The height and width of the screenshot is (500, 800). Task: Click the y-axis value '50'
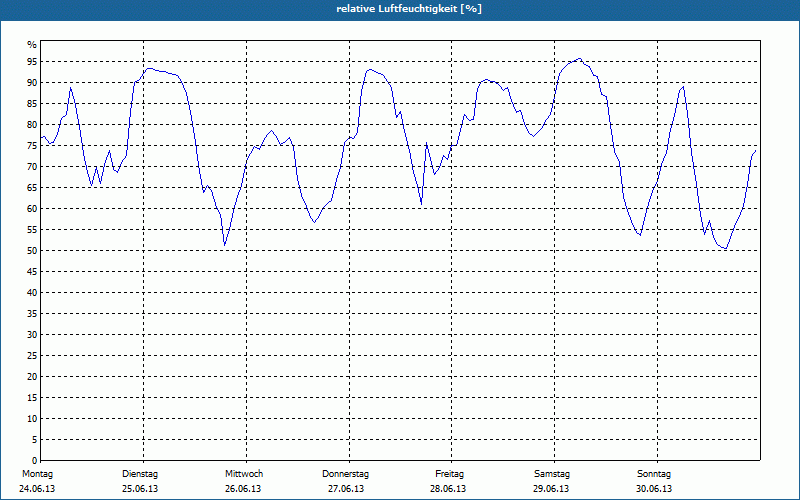32,251
